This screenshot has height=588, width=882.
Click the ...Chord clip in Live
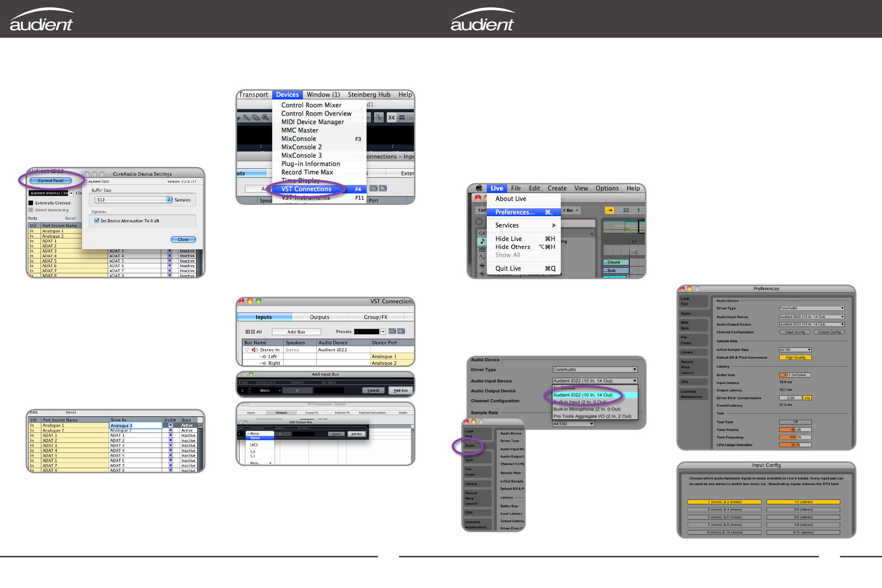[616, 262]
